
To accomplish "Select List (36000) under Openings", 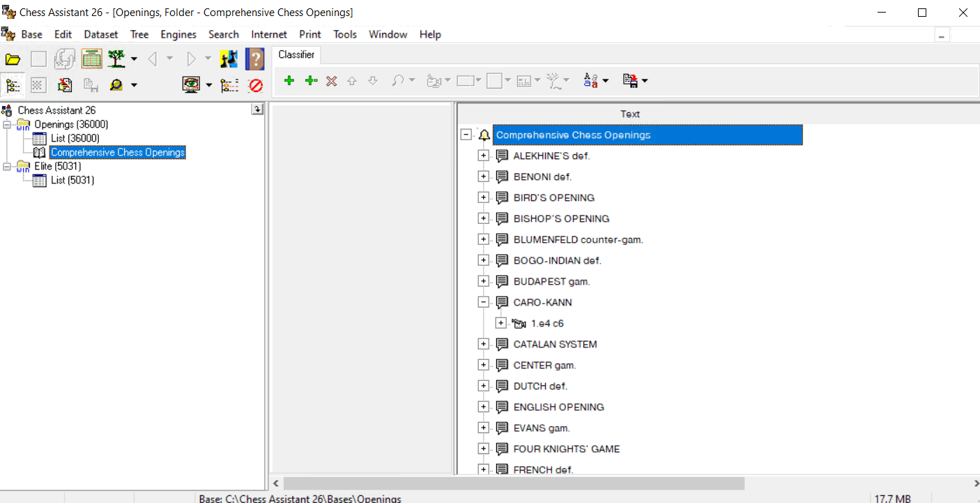I will [75, 138].
